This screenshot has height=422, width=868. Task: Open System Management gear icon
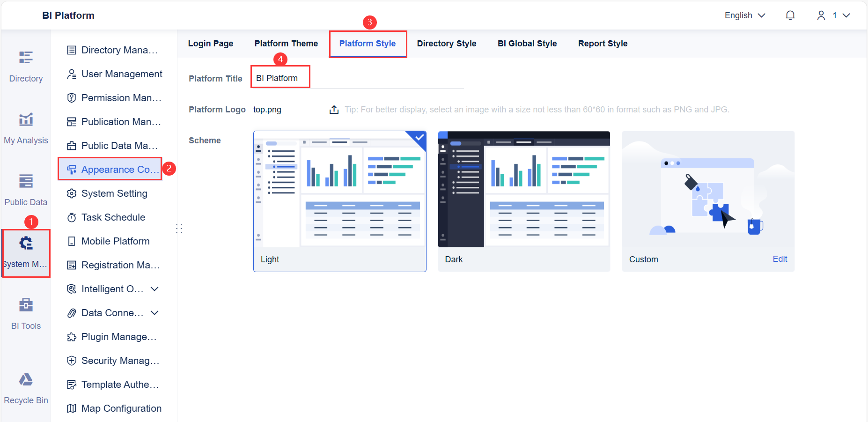click(26, 243)
